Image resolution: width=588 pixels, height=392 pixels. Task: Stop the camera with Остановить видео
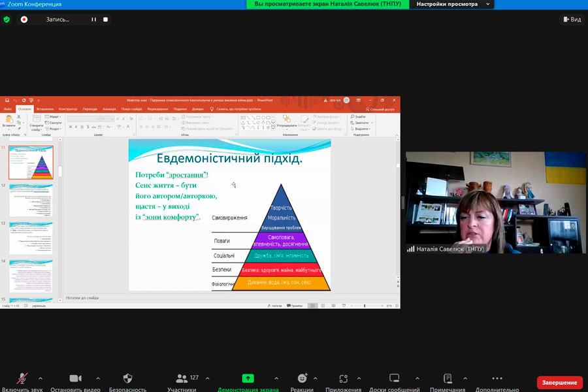[x=75, y=379]
